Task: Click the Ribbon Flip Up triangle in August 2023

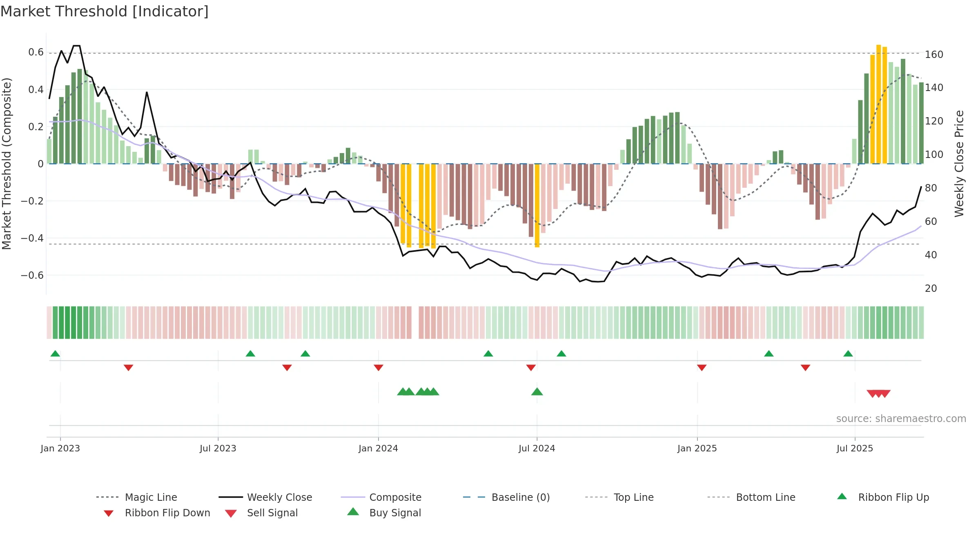Action: [250, 353]
